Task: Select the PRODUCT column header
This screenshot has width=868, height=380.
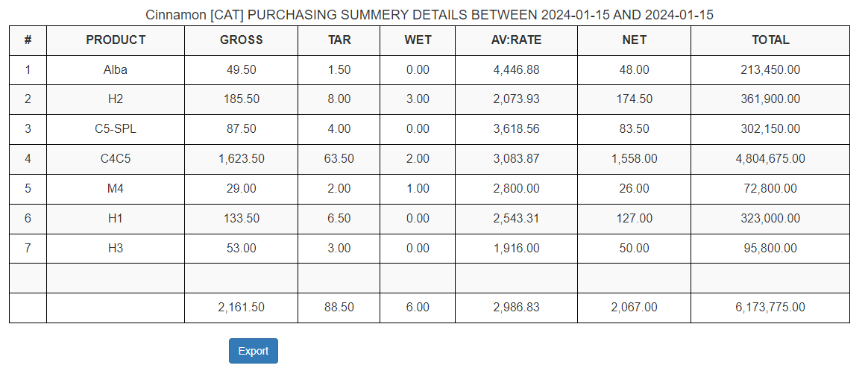Action: 116,40
